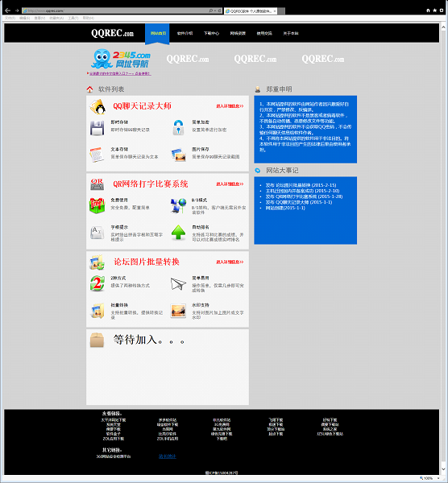The width and height of the screenshot is (448, 483).
Task: Open 进入详细信息 for QR网络打字比赛系统
Action: [230, 184]
